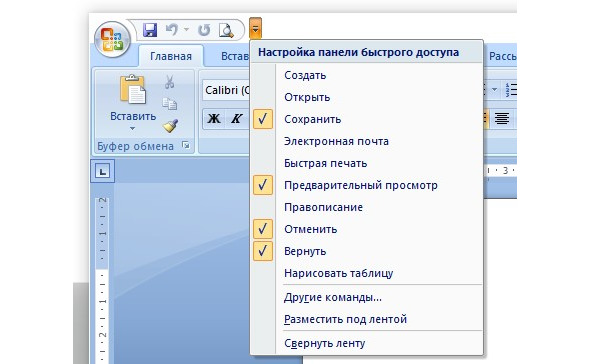Uncheck Отменить menu item
591x364 pixels.
click(x=367, y=229)
